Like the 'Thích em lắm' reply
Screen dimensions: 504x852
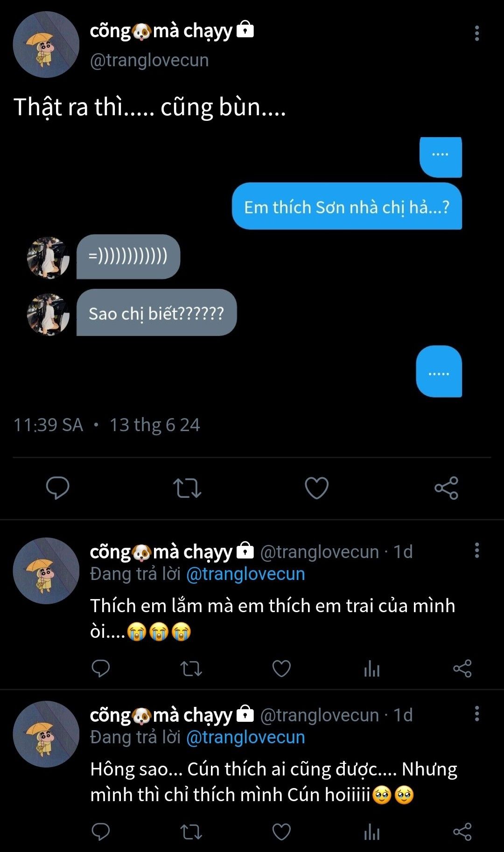(281, 669)
